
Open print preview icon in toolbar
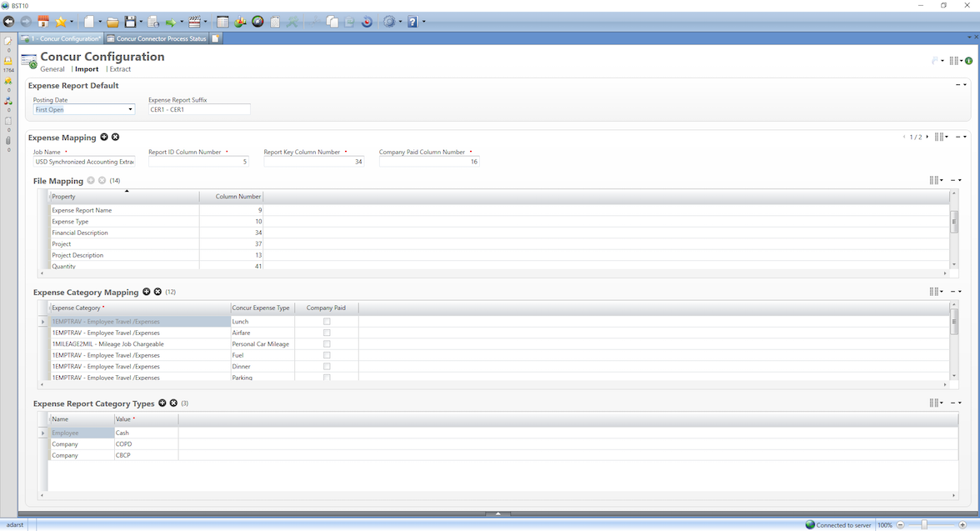pos(153,22)
